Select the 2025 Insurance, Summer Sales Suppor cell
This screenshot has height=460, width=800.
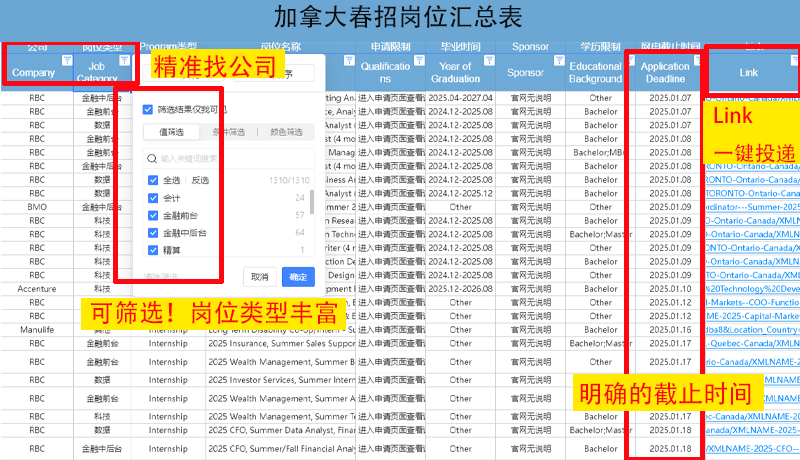point(281,343)
